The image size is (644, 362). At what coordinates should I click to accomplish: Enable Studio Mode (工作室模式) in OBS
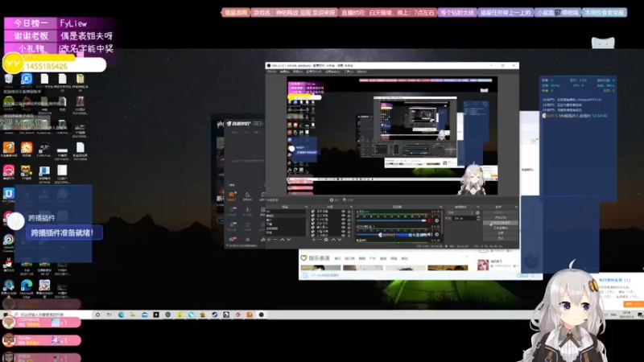click(500, 228)
